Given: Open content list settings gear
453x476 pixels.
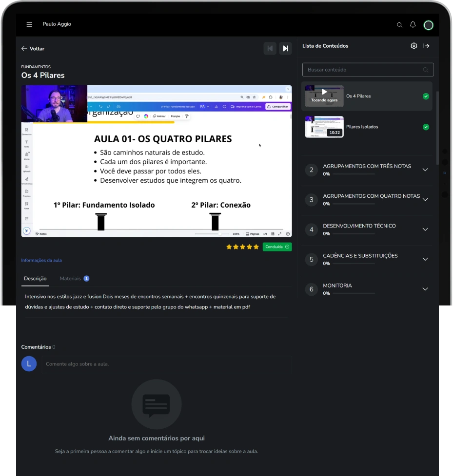Looking at the screenshot, I should pyautogui.click(x=414, y=46).
